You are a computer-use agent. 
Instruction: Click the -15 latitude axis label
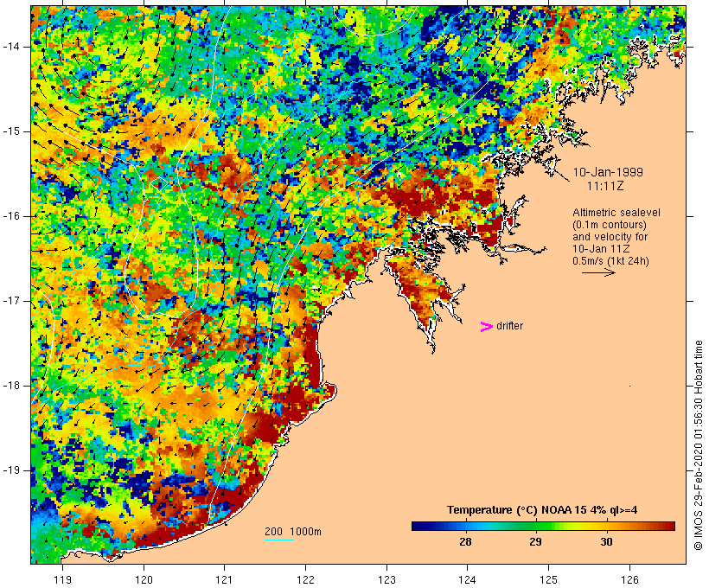pos(10,131)
